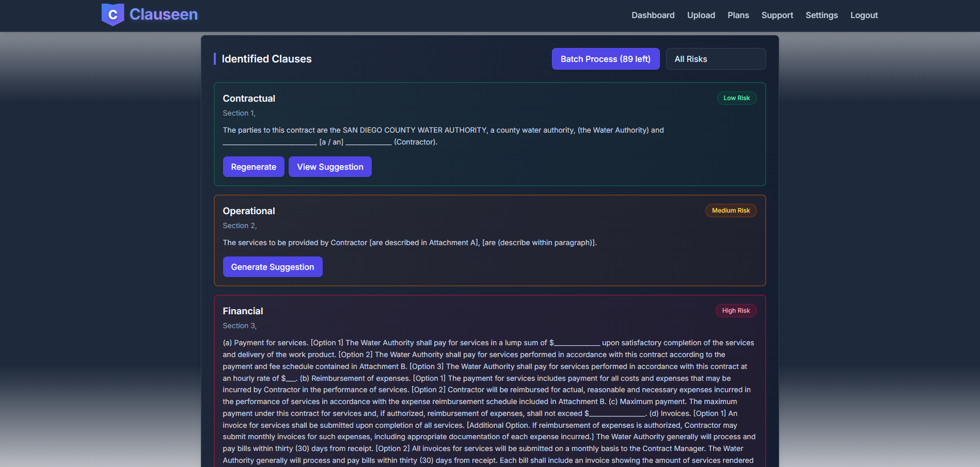Click Regenerate on the Contractual clause
Viewport: 980px width, 467px height.
click(x=253, y=166)
